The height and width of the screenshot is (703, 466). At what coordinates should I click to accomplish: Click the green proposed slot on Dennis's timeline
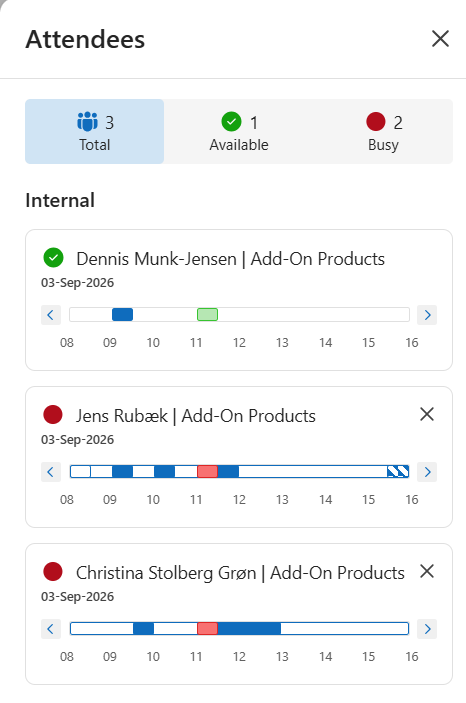(208, 315)
